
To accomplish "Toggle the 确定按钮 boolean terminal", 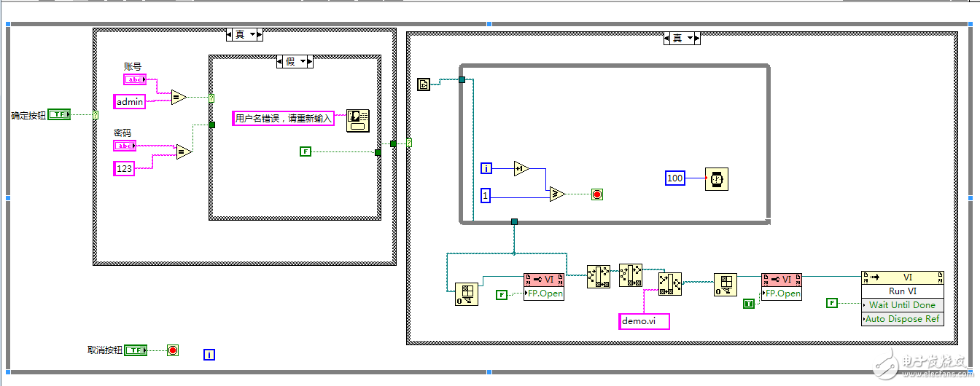I will coord(59,114).
